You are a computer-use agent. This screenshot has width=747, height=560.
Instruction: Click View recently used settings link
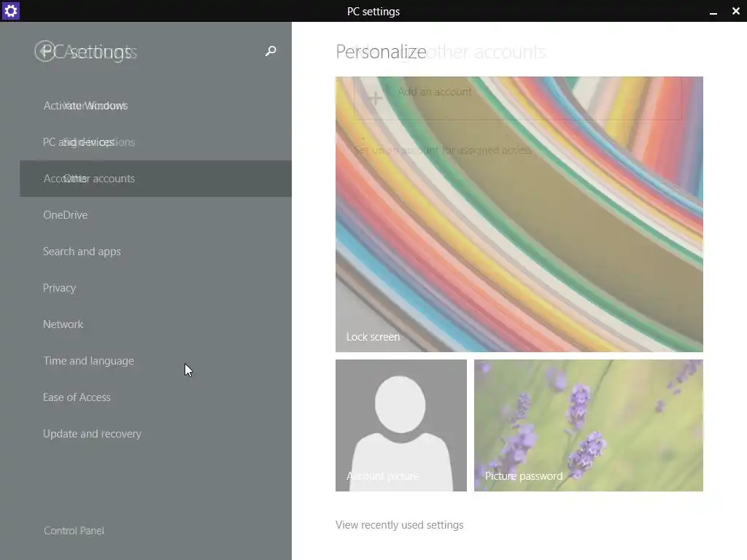click(399, 525)
